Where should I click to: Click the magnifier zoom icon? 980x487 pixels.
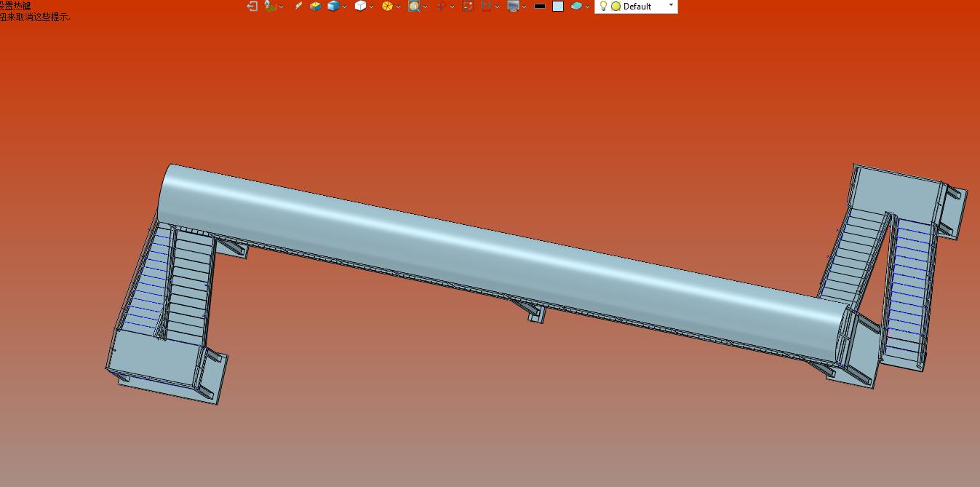click(x=414, y=6)
